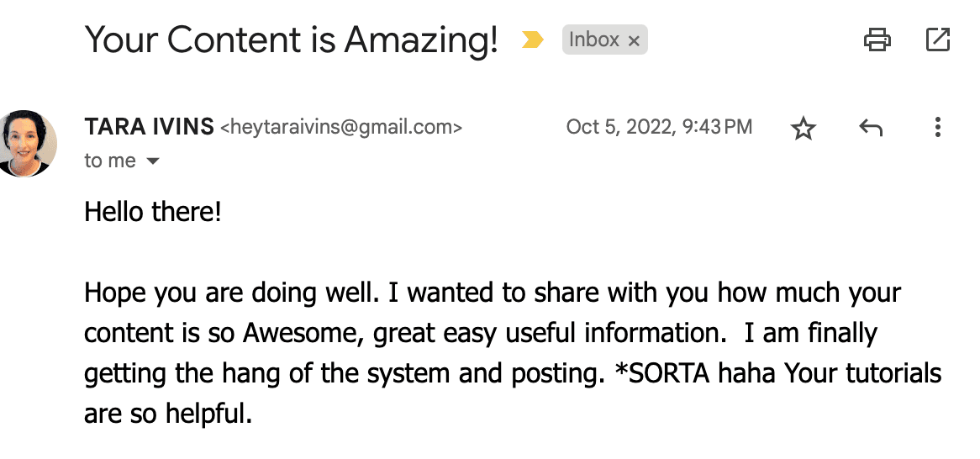Image resolution: width=980 pixels, height=459 pixels.
Task: Open the email in a new window
Action: click(x=937, y=39)
